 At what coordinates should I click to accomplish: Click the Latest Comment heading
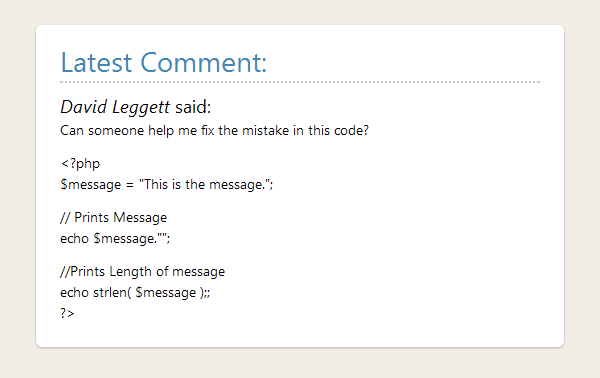163,62
